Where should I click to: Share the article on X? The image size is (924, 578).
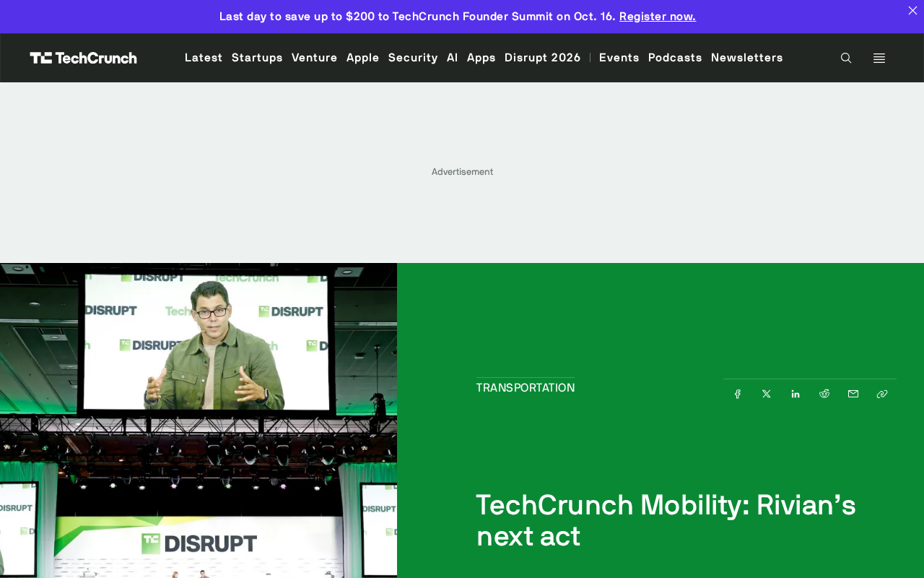(x=767, y=394)
